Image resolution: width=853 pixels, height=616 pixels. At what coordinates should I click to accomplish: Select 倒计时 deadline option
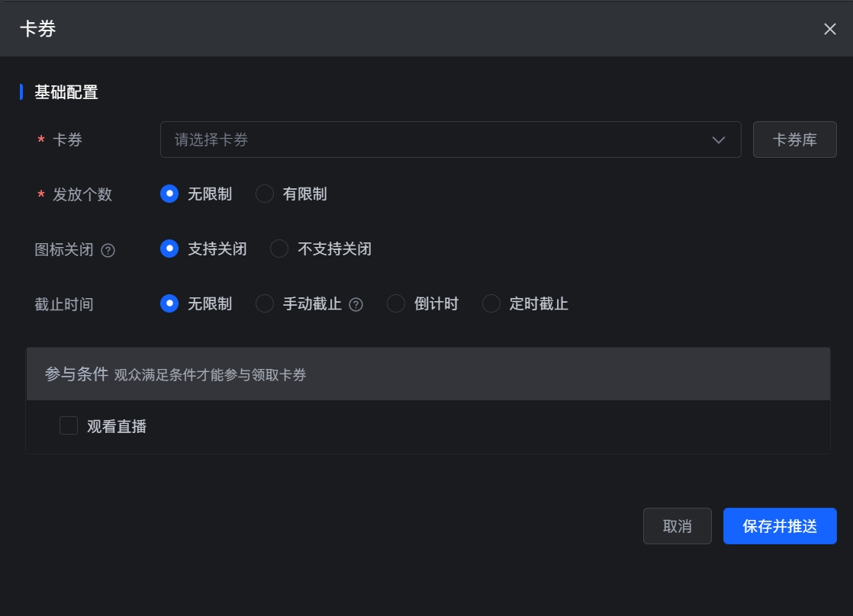[x=396, y=304]
